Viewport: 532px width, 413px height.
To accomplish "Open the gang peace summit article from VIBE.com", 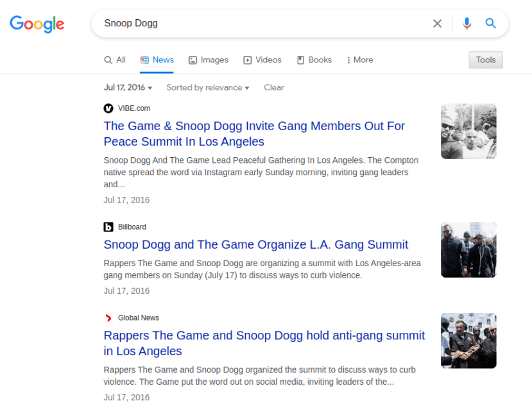I will coord(254,133).
